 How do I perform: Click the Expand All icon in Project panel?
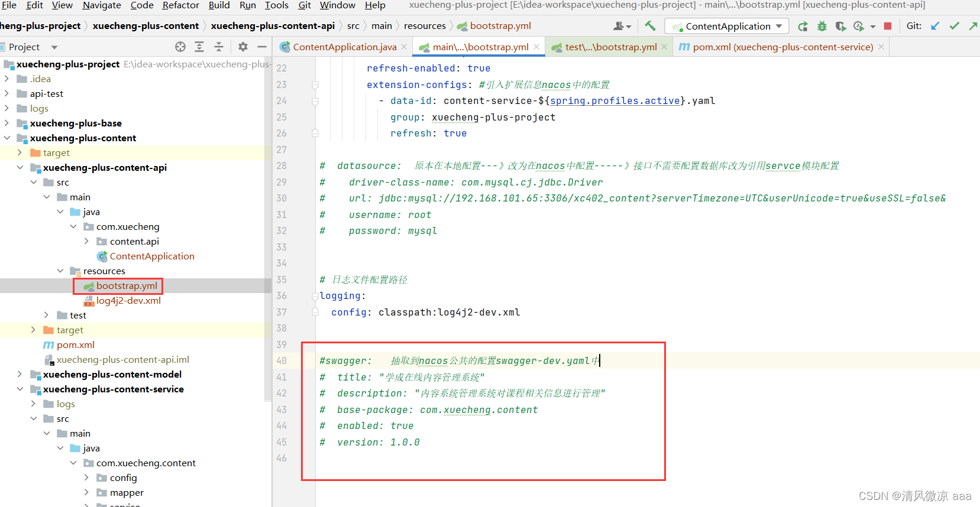[199, 47]
